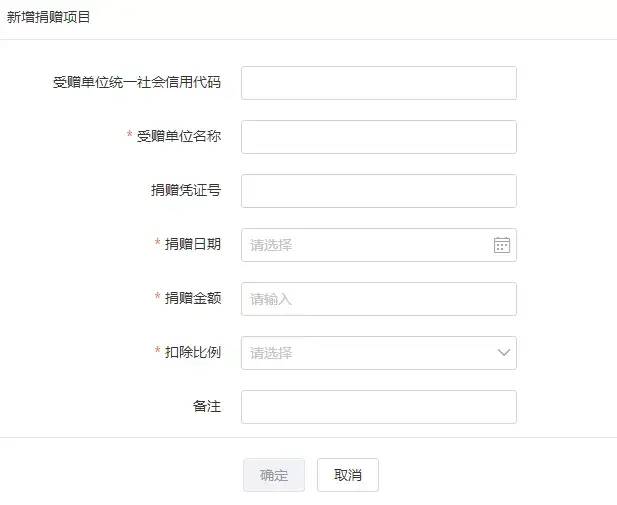
Task: Focus the 捐赠金额 请输入 input field
Action: (x=379, y=299)
